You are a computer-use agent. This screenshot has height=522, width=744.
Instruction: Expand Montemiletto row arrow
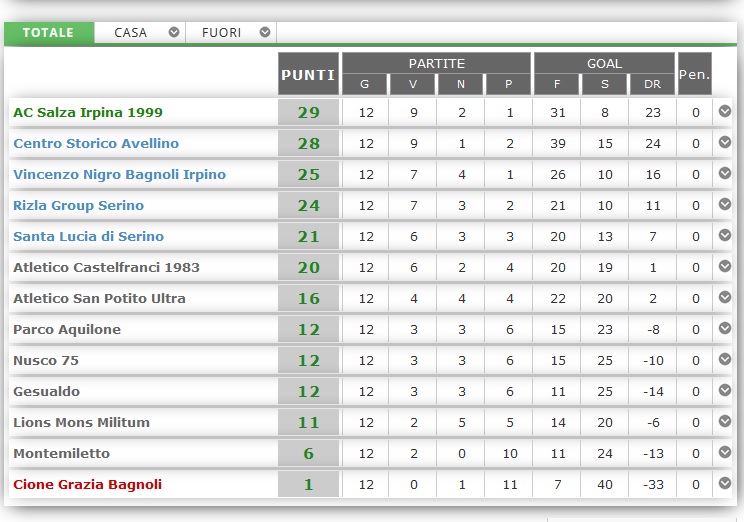tap(725, 452)
